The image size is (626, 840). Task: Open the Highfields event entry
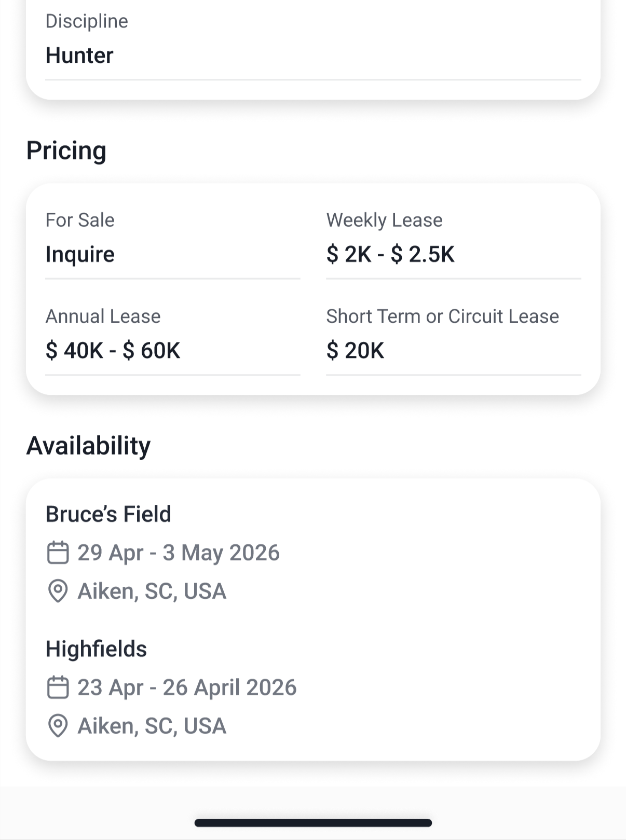tap(96, 649)
